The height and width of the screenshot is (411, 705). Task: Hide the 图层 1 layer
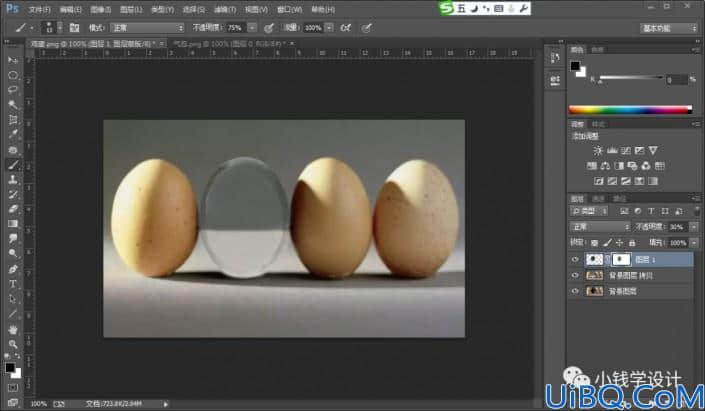(x=575, y=259)
